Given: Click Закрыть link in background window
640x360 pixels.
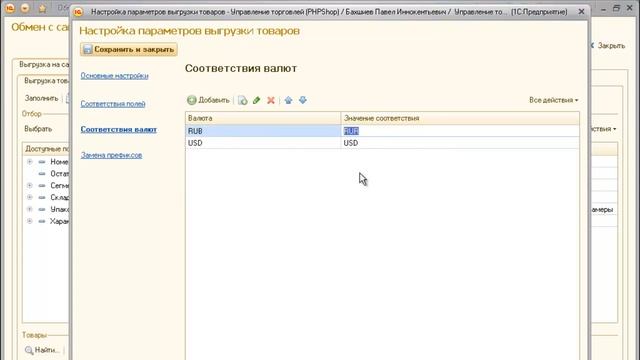Looking at the screenshot, I should 611,46.
